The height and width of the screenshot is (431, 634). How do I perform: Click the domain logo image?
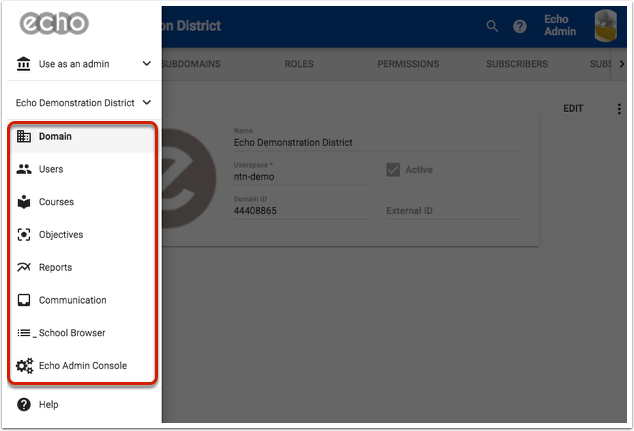[189, 178]
